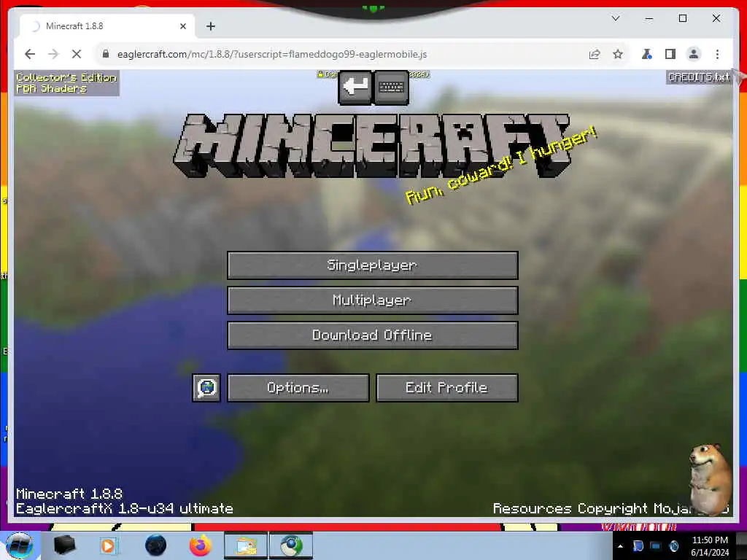747x560 pixels.
Task: Bookmark this page with the star
Action: (x=618, y=54)
